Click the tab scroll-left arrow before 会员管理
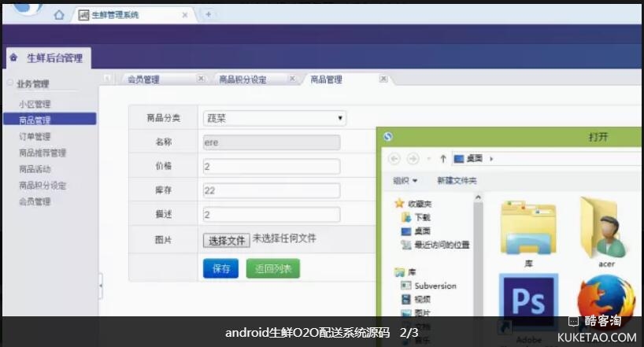Image resolution: width=644 pixels, height=347 pixels. point(107,78)
